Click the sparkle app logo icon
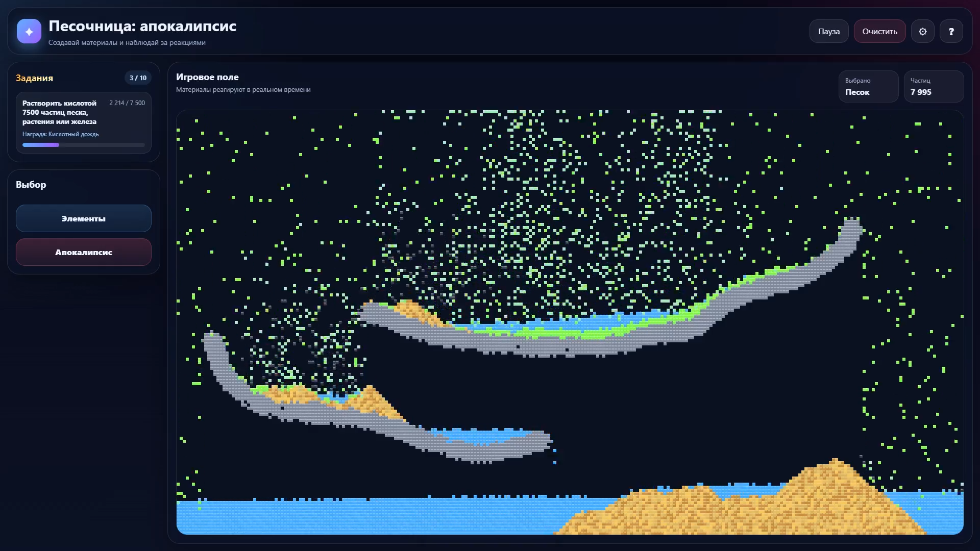Screen dimensions: 980x551 click(29, 32)
